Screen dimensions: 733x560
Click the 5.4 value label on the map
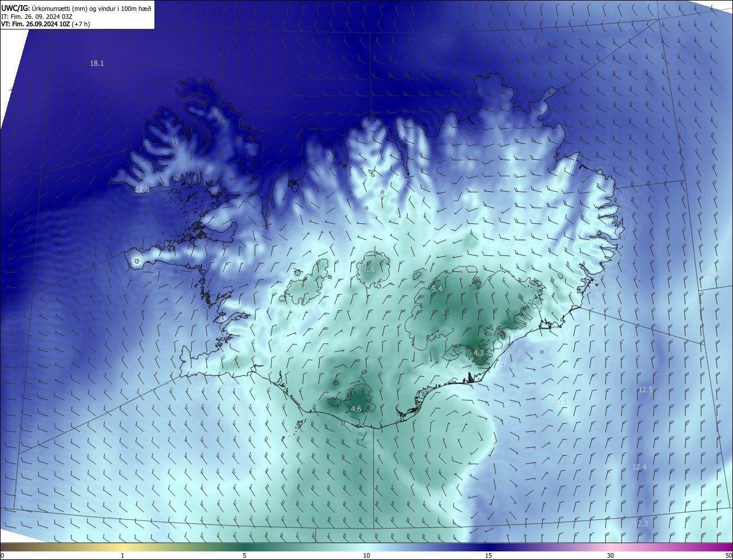point(437,289)
